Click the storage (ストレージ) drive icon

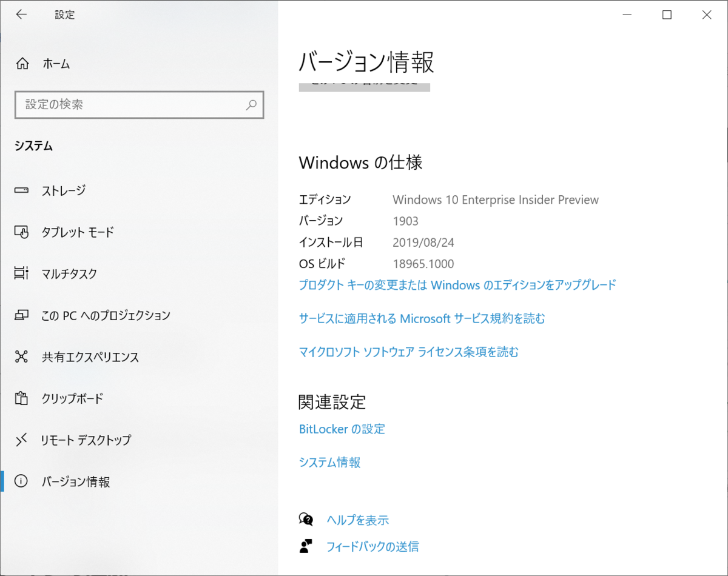click(x=22, y=190)
